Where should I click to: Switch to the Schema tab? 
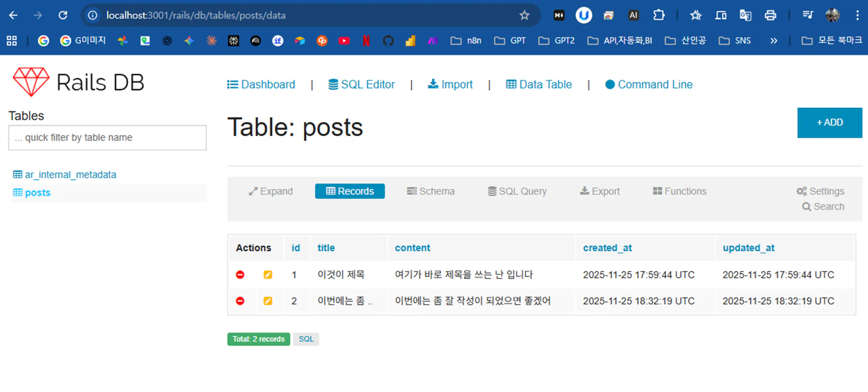pyautogui.click(x=430, y=191)
